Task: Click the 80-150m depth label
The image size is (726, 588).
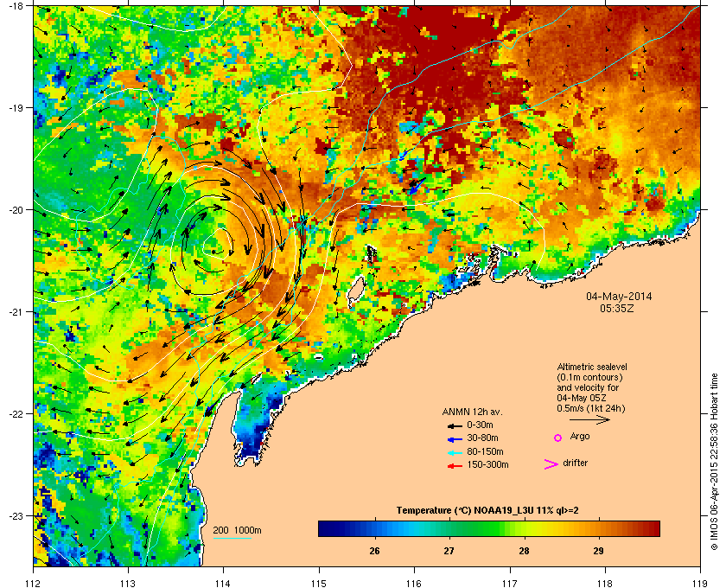Action: [x=485, y=451]
